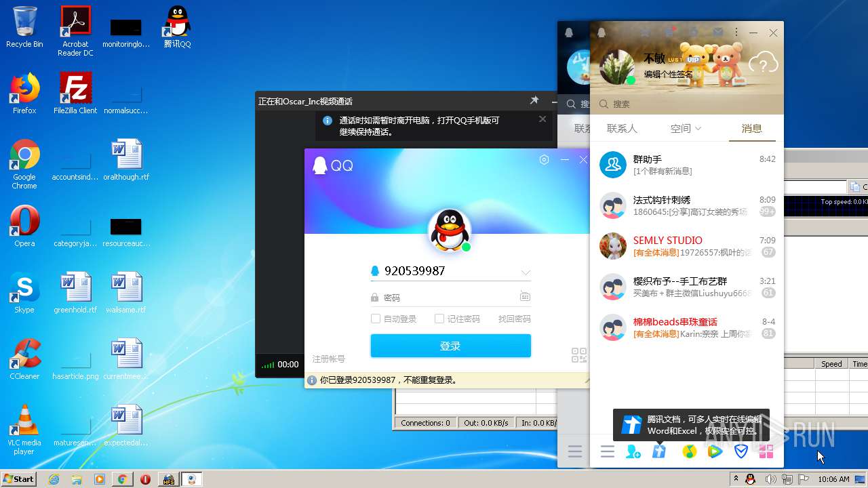Open the app manager grid icon
868x488 pixels.
click(766, 451)
